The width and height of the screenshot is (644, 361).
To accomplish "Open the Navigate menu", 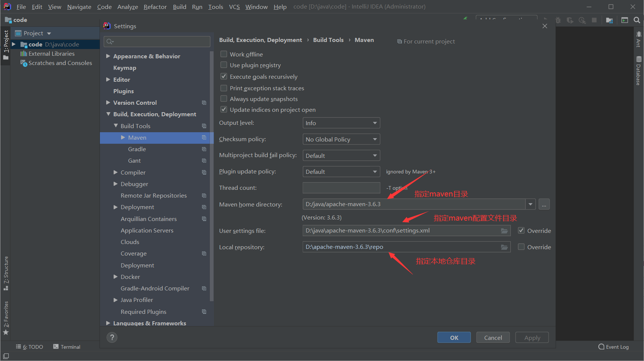I will click(79, 7).
